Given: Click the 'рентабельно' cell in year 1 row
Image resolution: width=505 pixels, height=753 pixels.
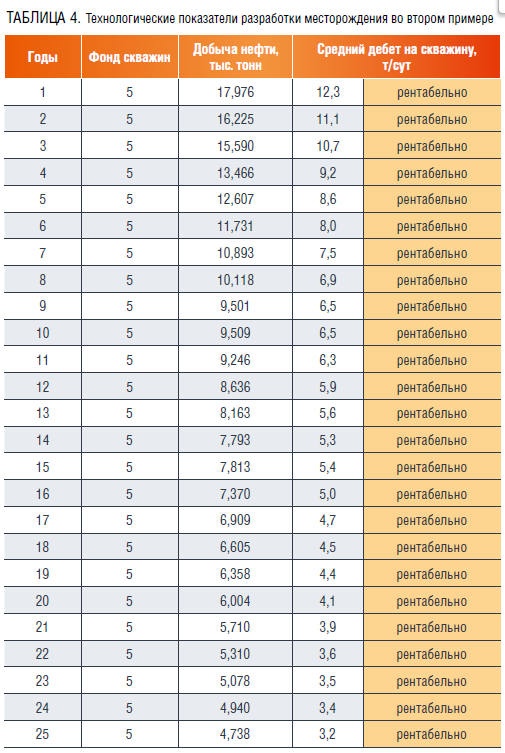Looking at the screenshot, I should (x=432, y=92).
